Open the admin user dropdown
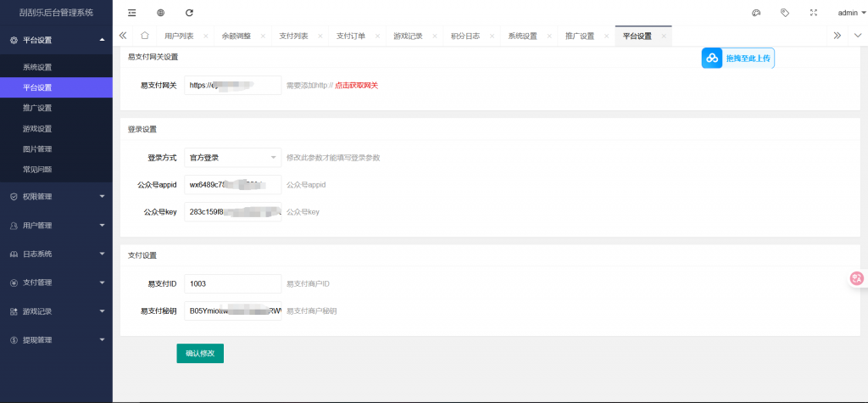 click(851, 13)
